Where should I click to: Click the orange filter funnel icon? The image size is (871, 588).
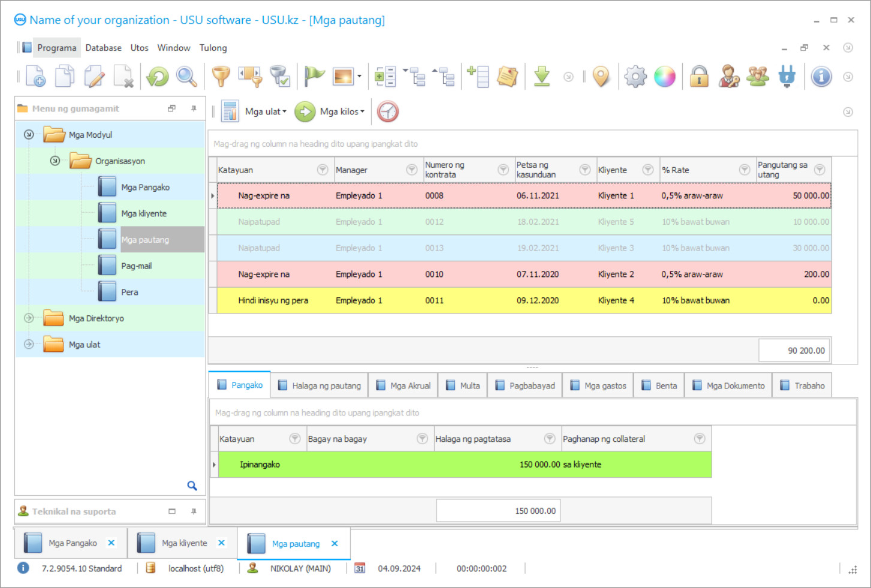click(x=221, y=76)
